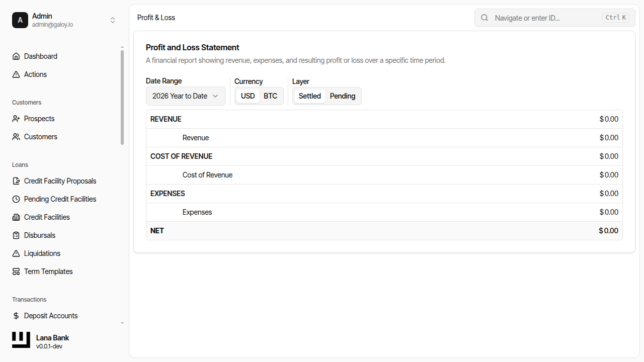
Task: Expand the Admin account switcher
Action: click(x=113, y=20)
